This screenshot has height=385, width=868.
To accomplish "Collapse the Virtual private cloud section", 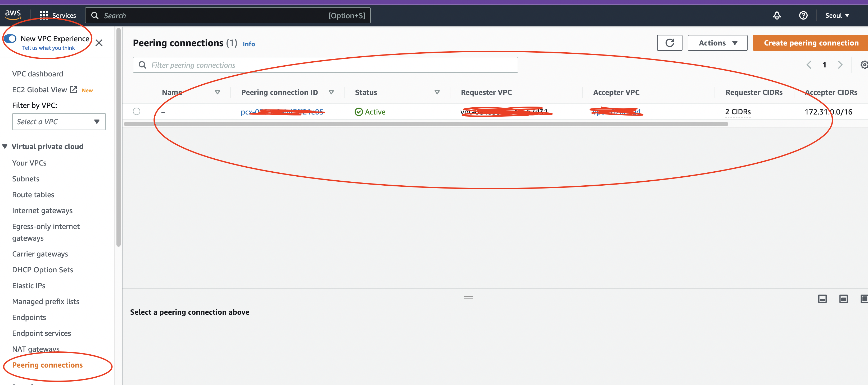I will tap(5, 146).
